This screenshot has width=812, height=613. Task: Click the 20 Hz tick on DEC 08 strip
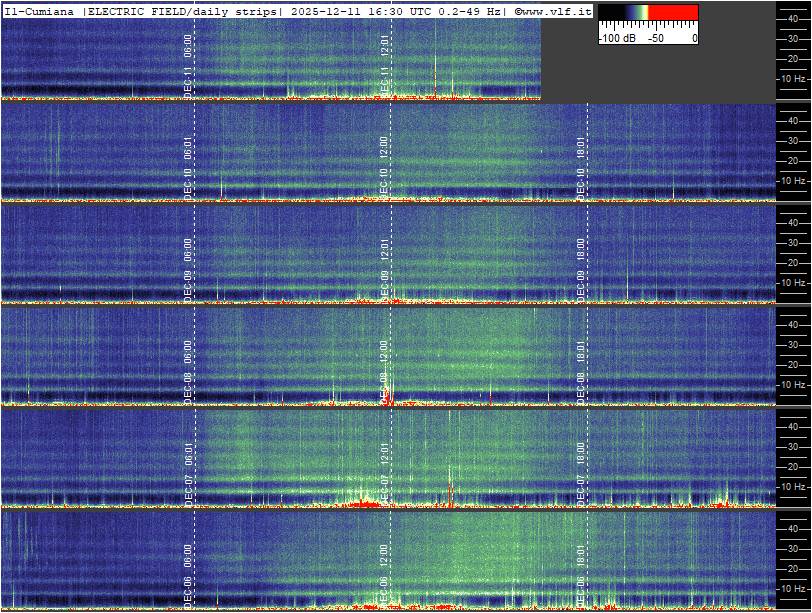click(792, 364)
